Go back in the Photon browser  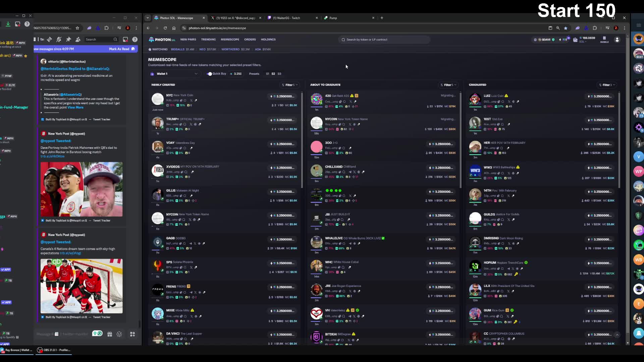148,28
